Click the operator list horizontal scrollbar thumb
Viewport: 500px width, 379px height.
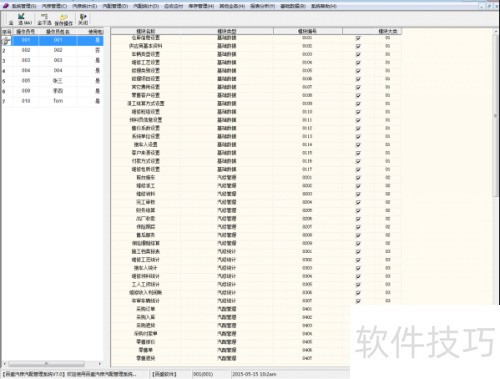46,364
